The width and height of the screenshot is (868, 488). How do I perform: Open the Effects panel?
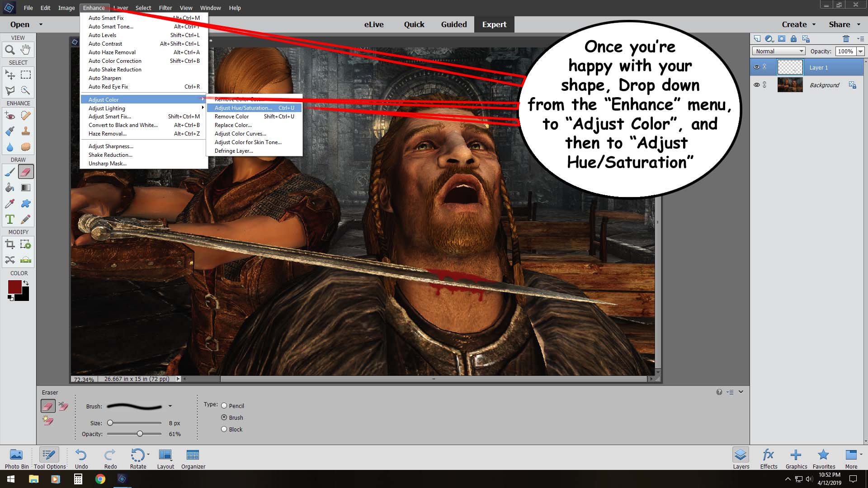(769, 458)
